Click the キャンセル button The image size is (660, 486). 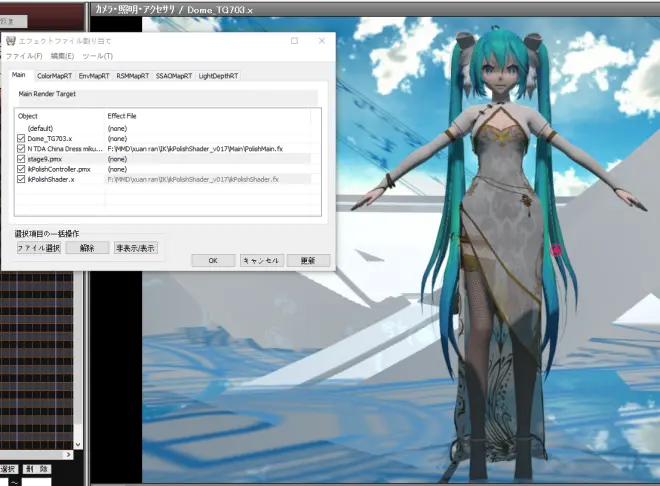coord(261,260)
